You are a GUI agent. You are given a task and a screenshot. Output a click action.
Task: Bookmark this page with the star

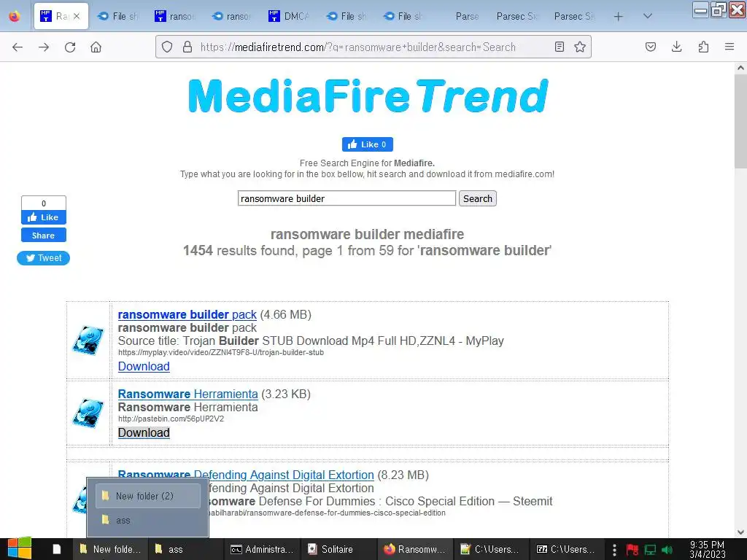580,47
